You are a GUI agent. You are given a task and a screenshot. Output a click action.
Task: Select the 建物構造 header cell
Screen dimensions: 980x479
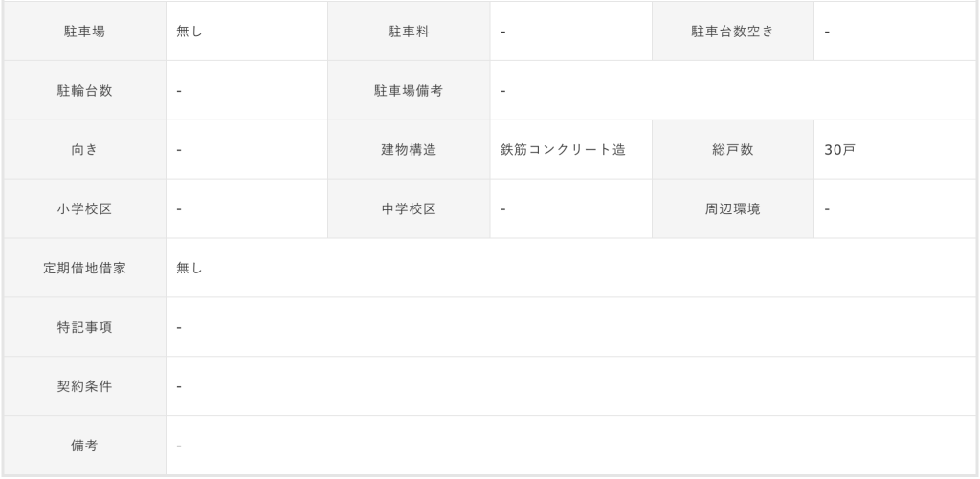coord(409,150)
